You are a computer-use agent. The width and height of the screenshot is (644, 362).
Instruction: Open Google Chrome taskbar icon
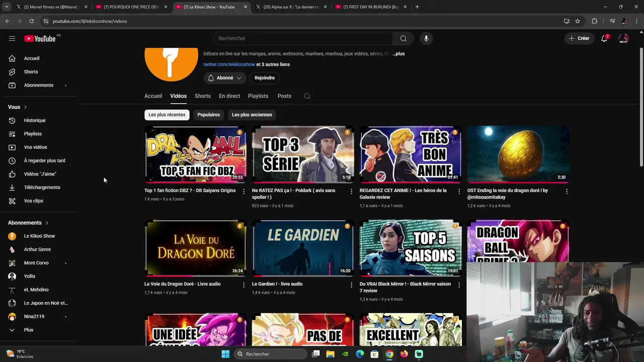tap(389, 354)
